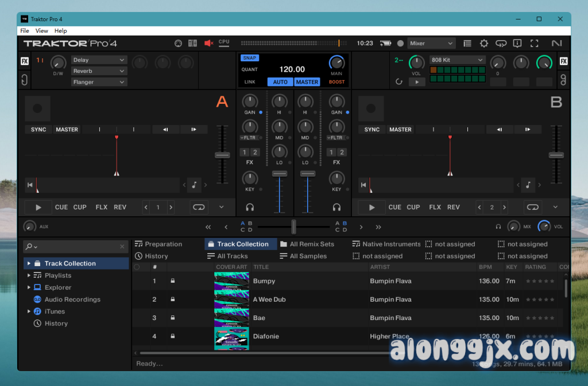This screenshot has height=386, width=588.
Task: Click the AUTO button in master panel
Action: [280, 82]
